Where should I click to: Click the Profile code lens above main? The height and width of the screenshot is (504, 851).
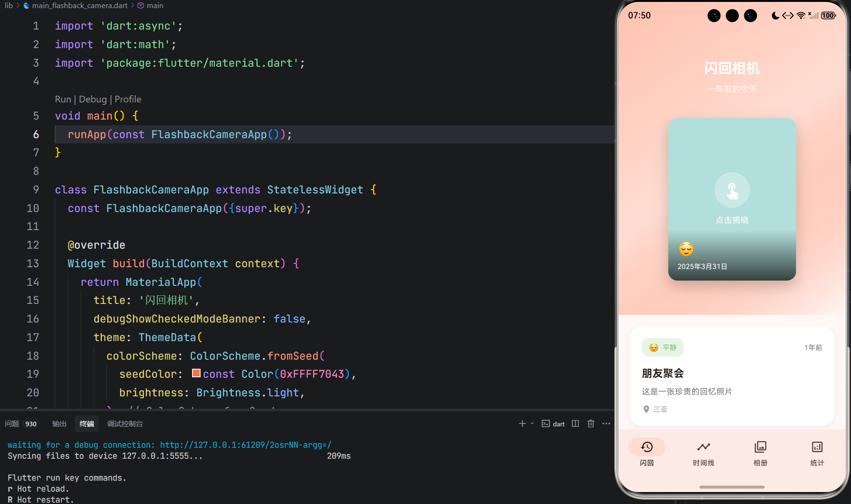pyautogui.click(x=128, y=99)
